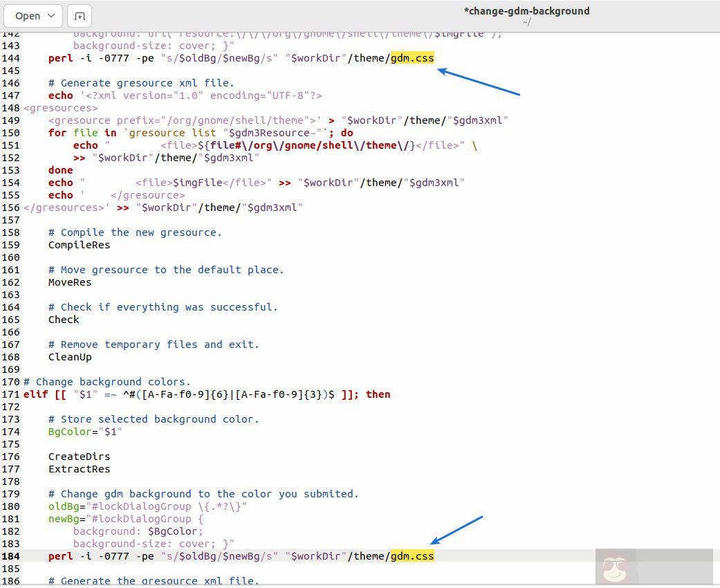Click the *change-gdm-background title
The image size is (720, 588).
(x=528, y=11)
